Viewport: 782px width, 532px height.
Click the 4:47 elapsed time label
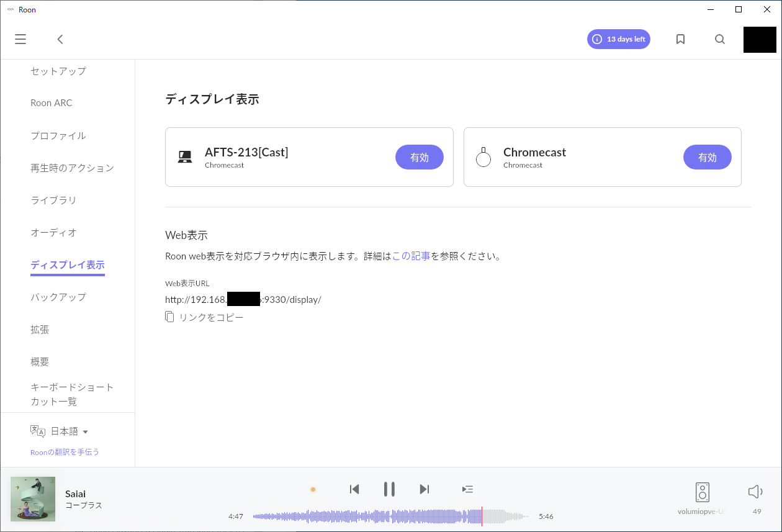236,516
